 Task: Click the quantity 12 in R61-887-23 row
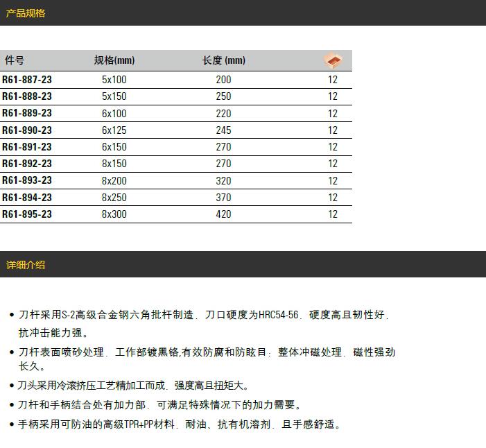[333, 80]
